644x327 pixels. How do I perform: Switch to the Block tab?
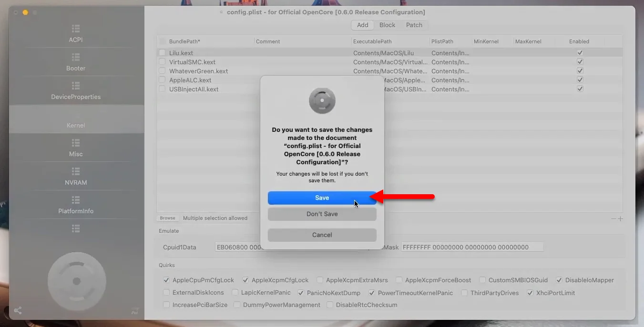pos(387,25)
